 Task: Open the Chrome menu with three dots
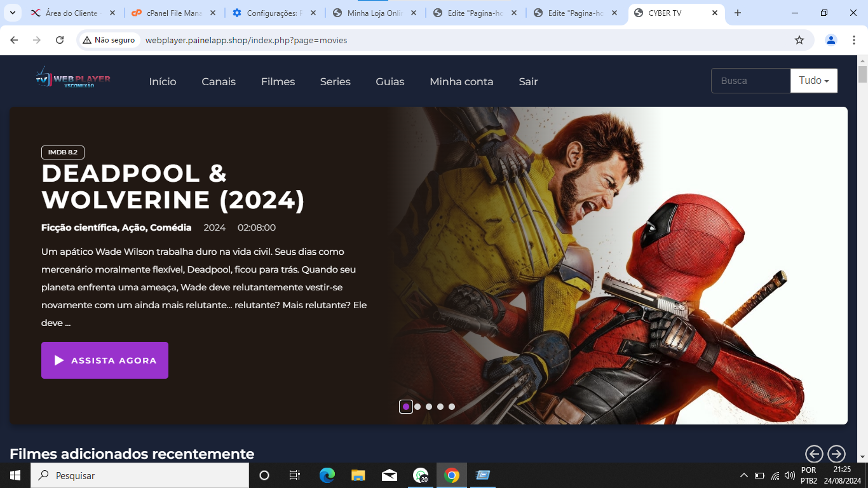[x=854, y=39]
